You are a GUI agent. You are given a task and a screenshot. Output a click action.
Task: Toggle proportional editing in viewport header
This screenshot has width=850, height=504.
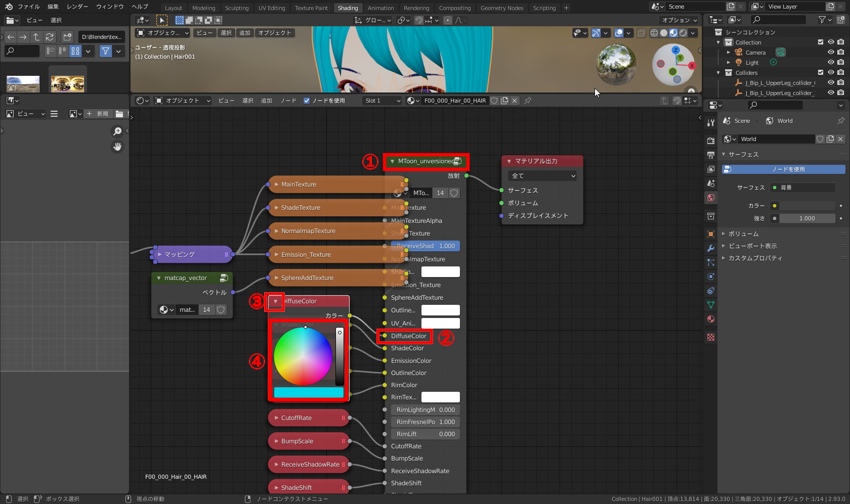[x=448, y=20]
